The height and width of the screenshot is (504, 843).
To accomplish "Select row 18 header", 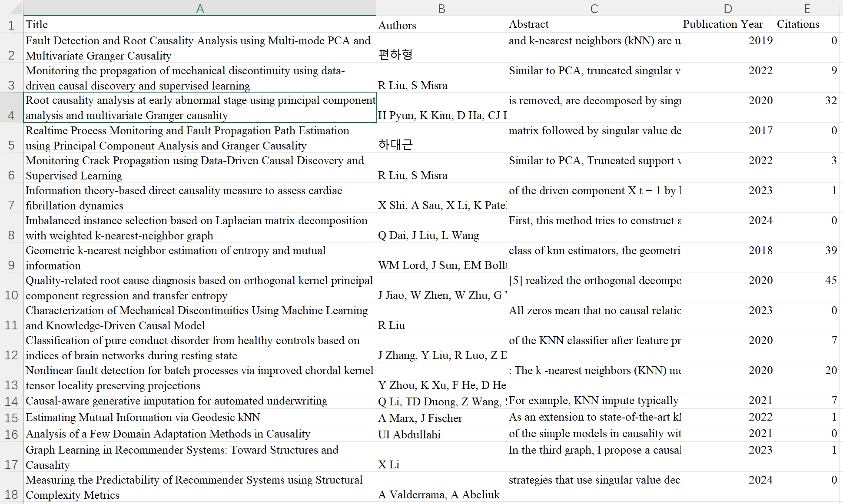I will click(12, 487).
